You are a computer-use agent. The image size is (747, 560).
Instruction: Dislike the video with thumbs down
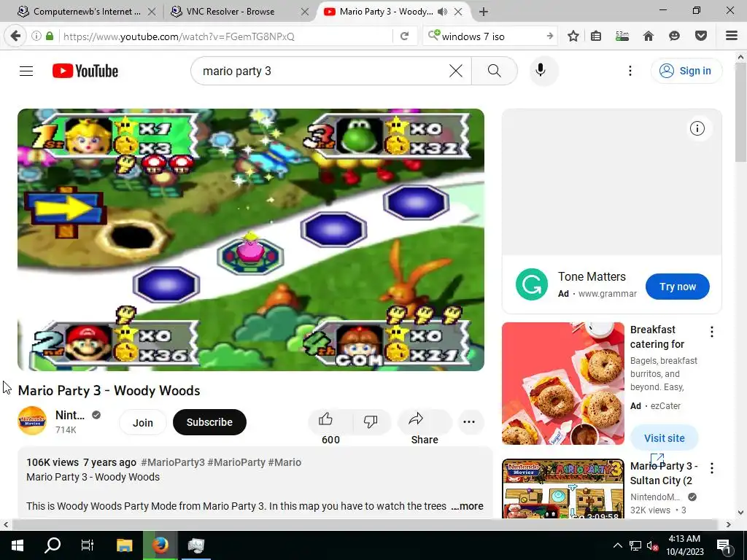(x=371, y=421)
